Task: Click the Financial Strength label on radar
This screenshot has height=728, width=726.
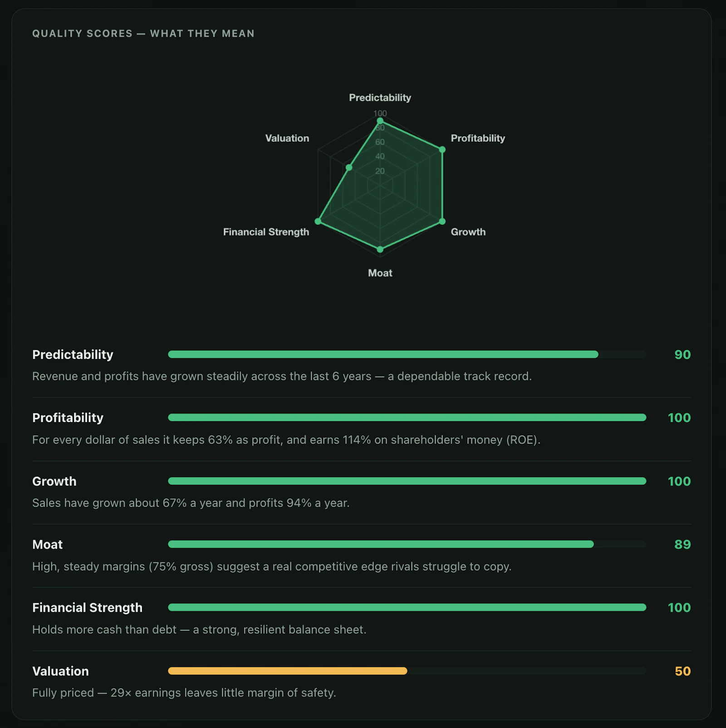Action: pyautogui.click(x=266, y=232)
